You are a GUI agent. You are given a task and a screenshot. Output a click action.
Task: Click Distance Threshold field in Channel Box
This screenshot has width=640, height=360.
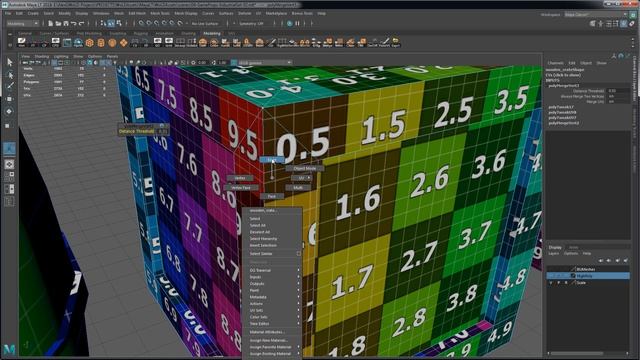pyautogui.click(x=618, y=91)
